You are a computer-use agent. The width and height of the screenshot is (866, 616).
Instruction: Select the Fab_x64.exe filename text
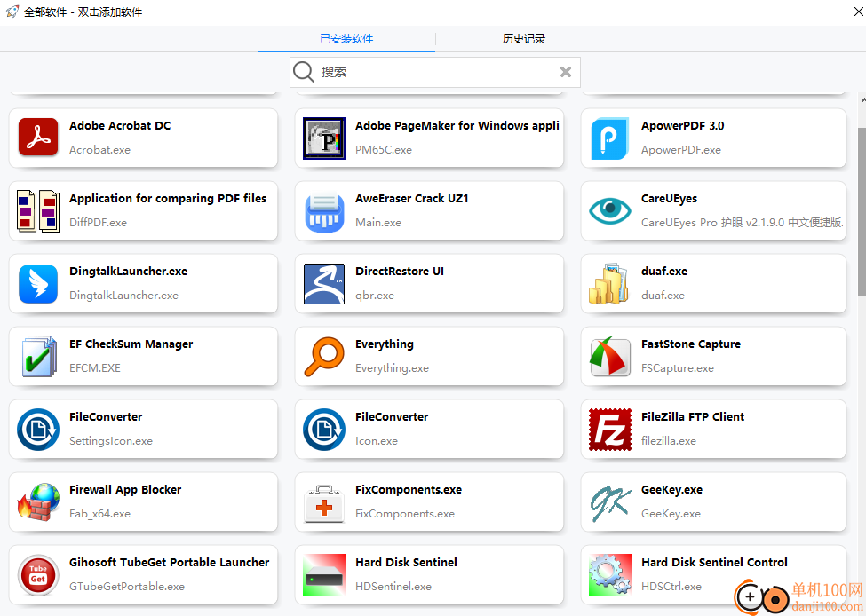100,514
